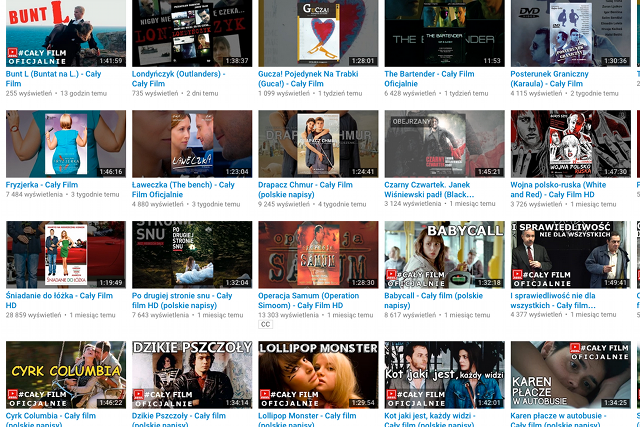Click title Kot jaki jest, każdy widzi

[x=429, y=420]
